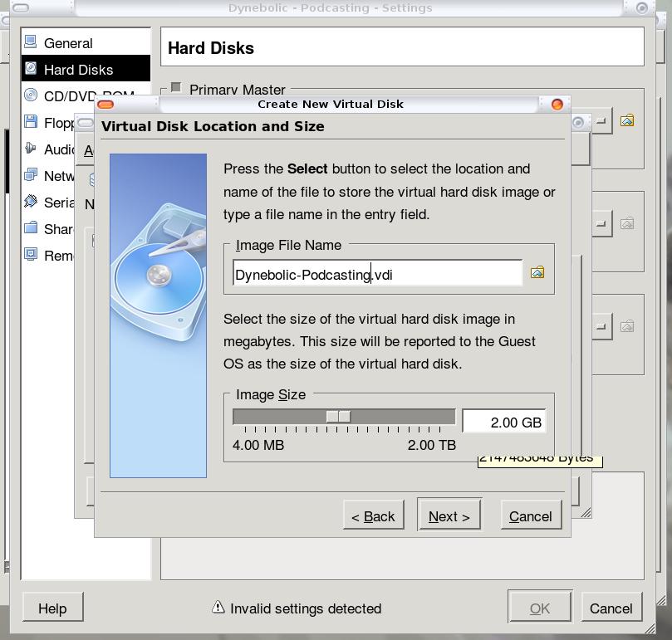Click the Image Size slider handle
This screenshot has width=672, height=640.
[338, 417]
